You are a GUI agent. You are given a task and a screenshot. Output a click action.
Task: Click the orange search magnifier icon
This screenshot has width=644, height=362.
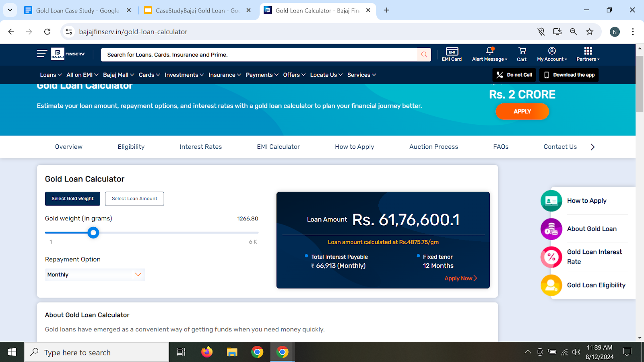pyautogui.click(x=424, y=55)
